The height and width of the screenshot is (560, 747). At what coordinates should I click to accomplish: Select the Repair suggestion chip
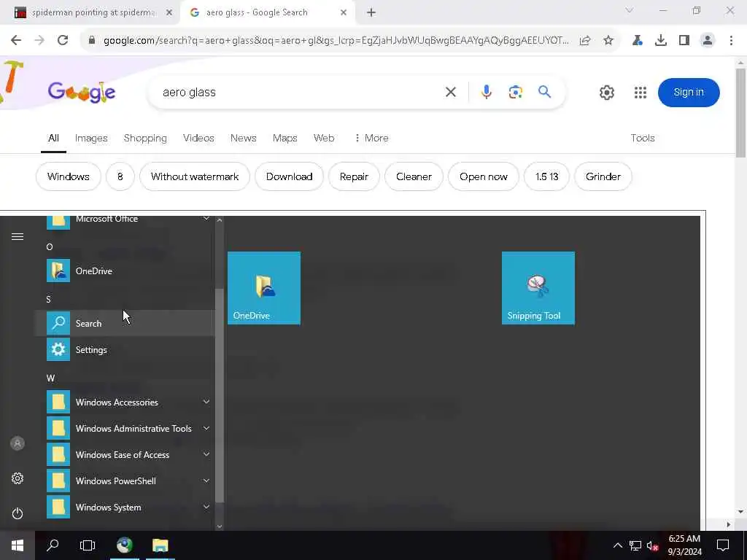tap(354, 176)
